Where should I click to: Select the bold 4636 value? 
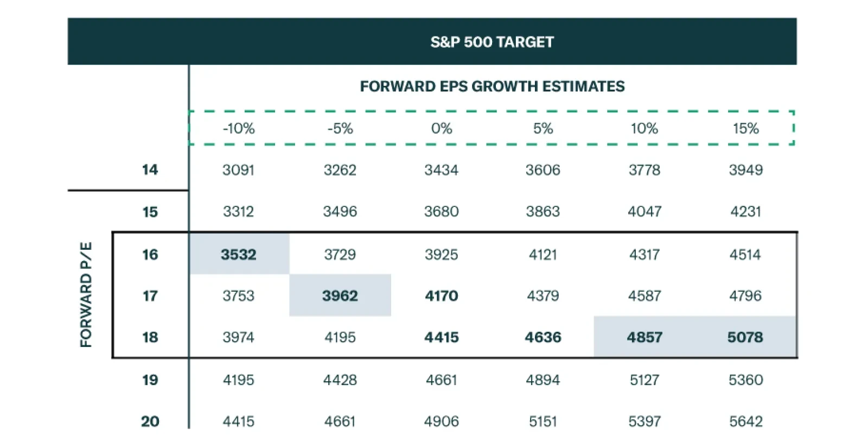coord(542,337)
